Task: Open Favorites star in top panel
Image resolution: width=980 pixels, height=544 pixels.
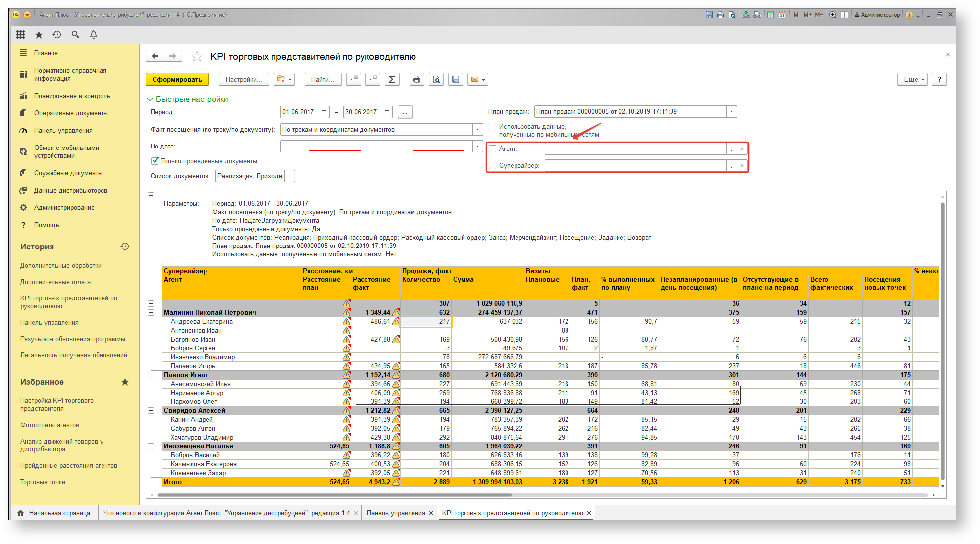Action: tap(39, 34)
